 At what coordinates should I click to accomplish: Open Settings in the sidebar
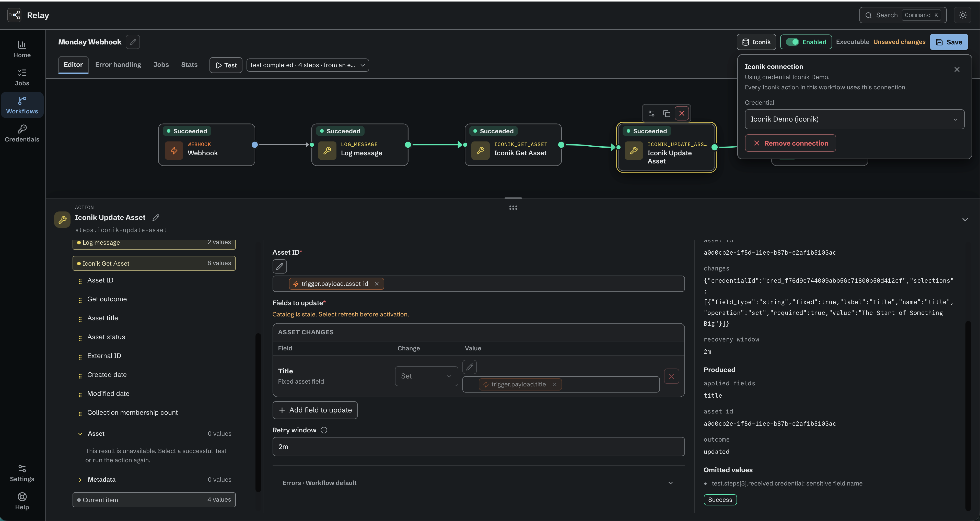click(x=22, y=473)
